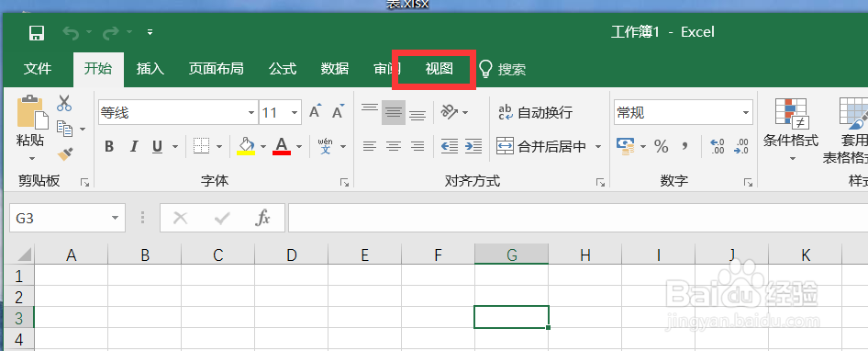The width and height of the screenshot is (868, 351).
Task: Select the 开始 ribbon tab
Action: point(98,69)
